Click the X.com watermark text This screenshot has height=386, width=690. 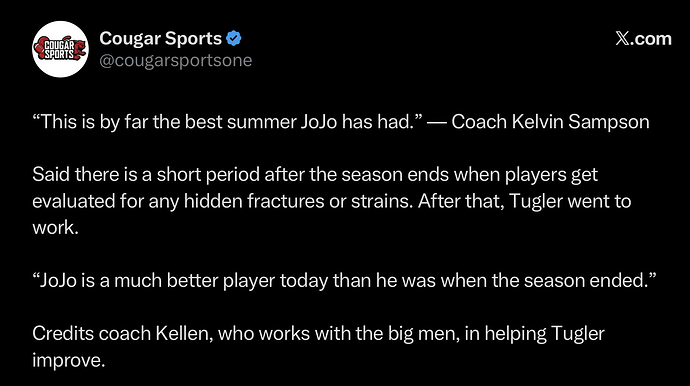(643, 39)
